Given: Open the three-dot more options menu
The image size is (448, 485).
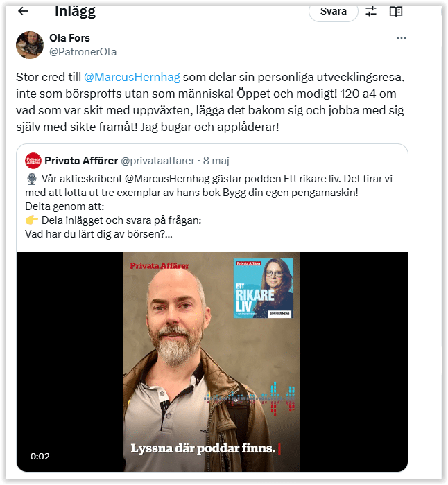Looking at the screenshot, I should [402, 38].
